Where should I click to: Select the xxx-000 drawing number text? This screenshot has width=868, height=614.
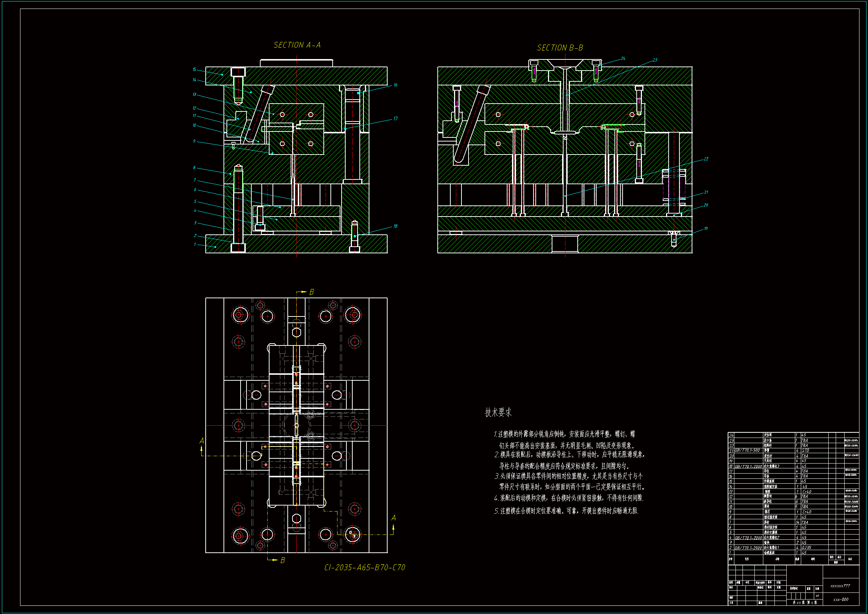[x=841, y=600]
